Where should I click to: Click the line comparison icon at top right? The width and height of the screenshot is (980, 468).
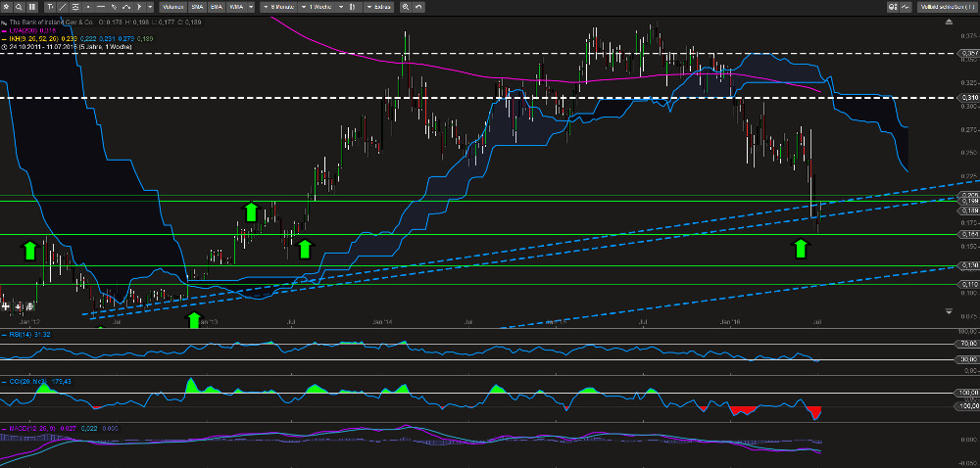click(x=905, y=7)
